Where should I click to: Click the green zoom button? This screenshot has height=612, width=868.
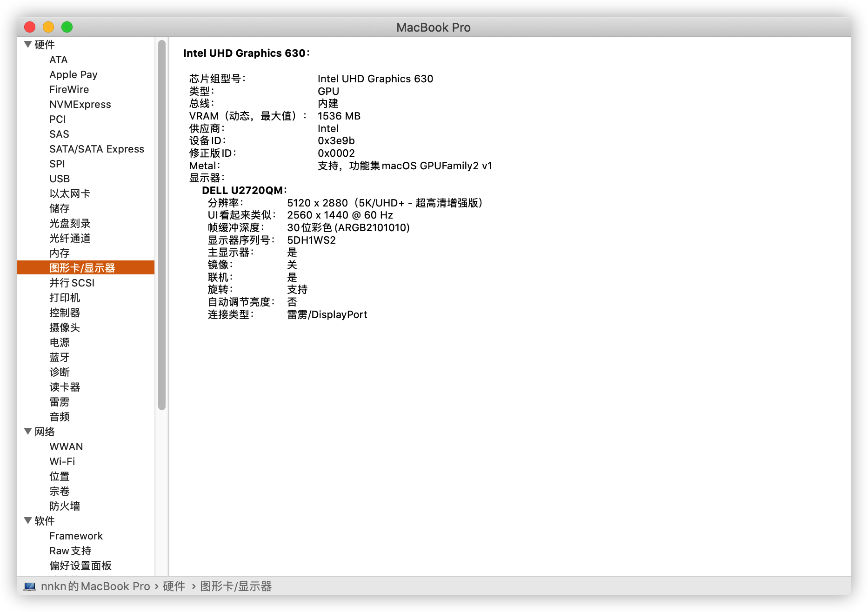tap(67, 27)
